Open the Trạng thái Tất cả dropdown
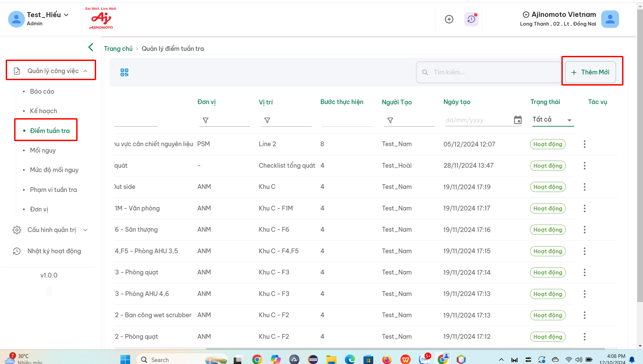Image resolution: width=643 pixels, height=364 pixels. 553,120
